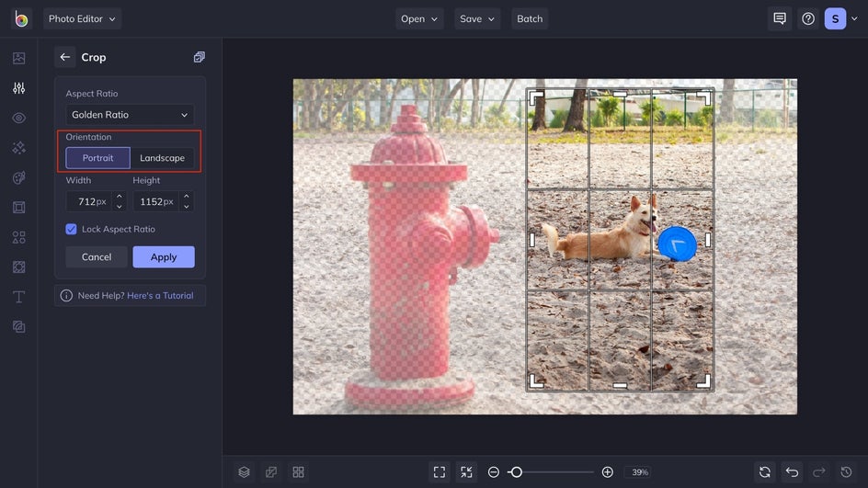Open the Textures sidebar icon
The image size is (868, 488).
[18, 327]
